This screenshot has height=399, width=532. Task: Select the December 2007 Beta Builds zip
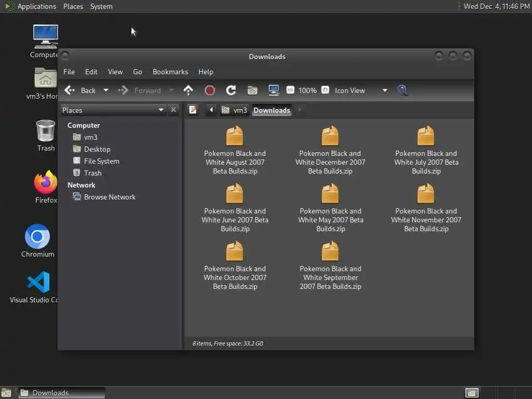[330, 150]
